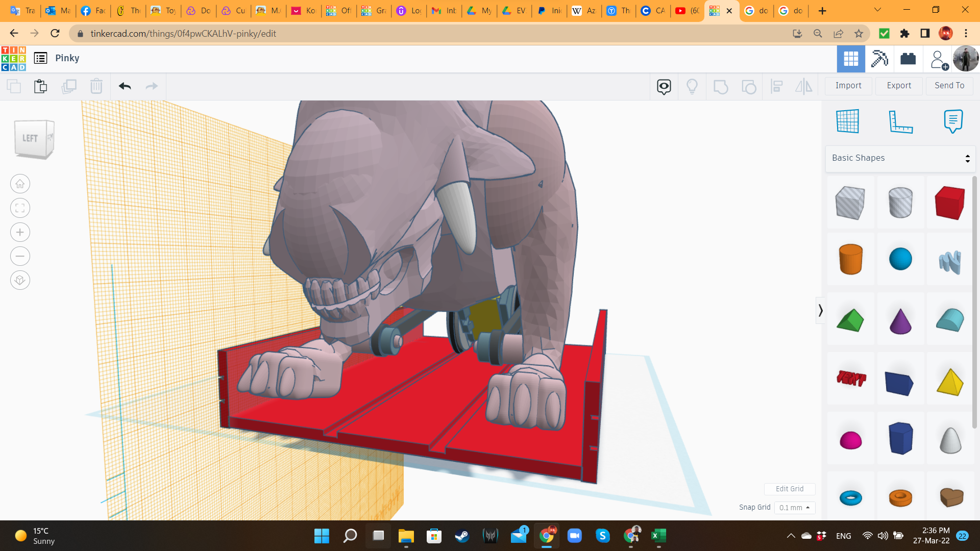The image size is (980, 551).
Task: Click the design name Pinky
Action: [67, 58]
